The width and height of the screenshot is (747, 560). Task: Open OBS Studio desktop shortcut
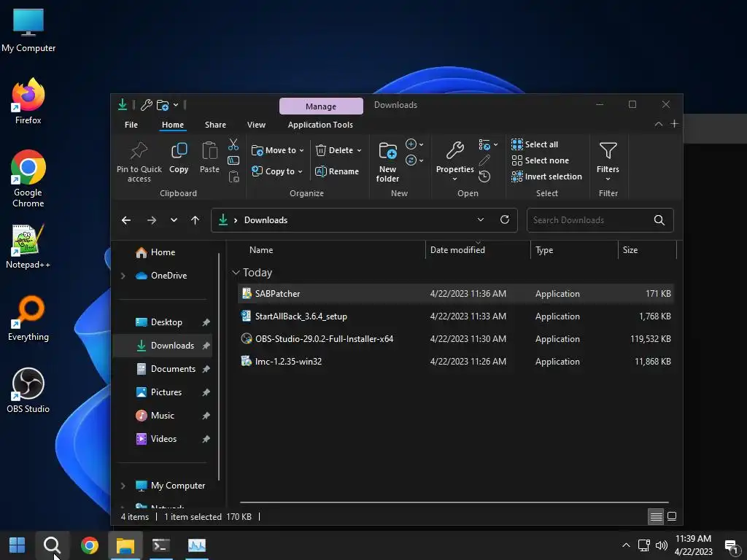coord(28,391)
